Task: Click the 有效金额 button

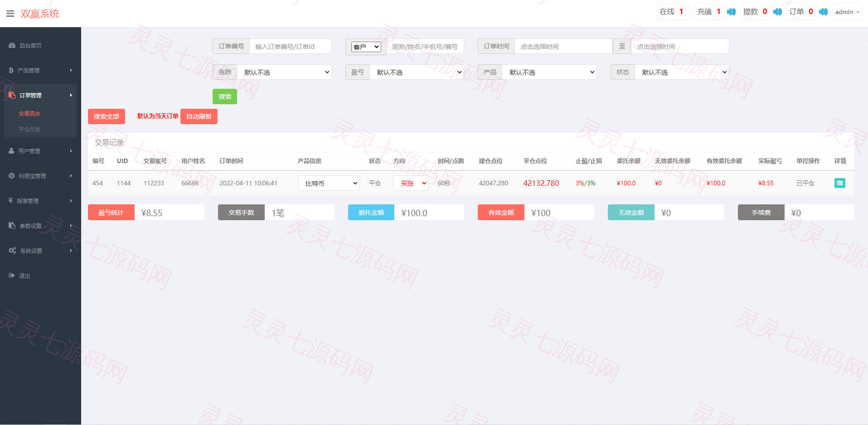Action: 501,212
